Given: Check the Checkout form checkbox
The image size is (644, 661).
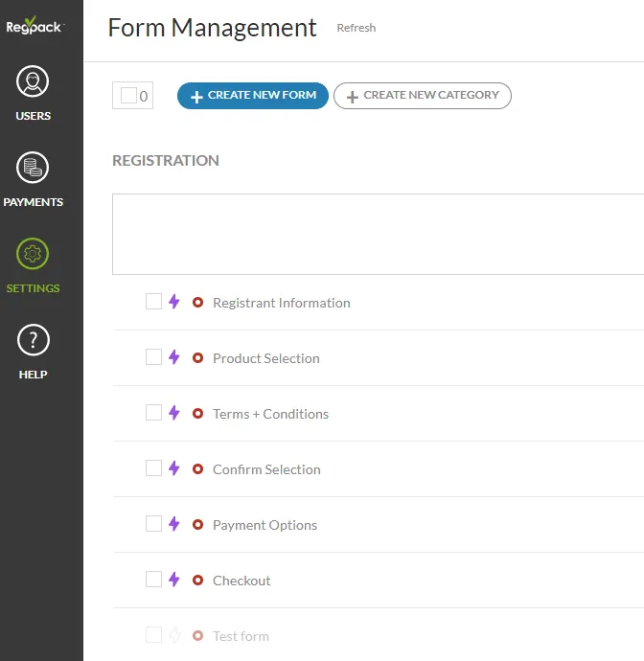Looking at the screenshot, I should (x=153, y=580).
